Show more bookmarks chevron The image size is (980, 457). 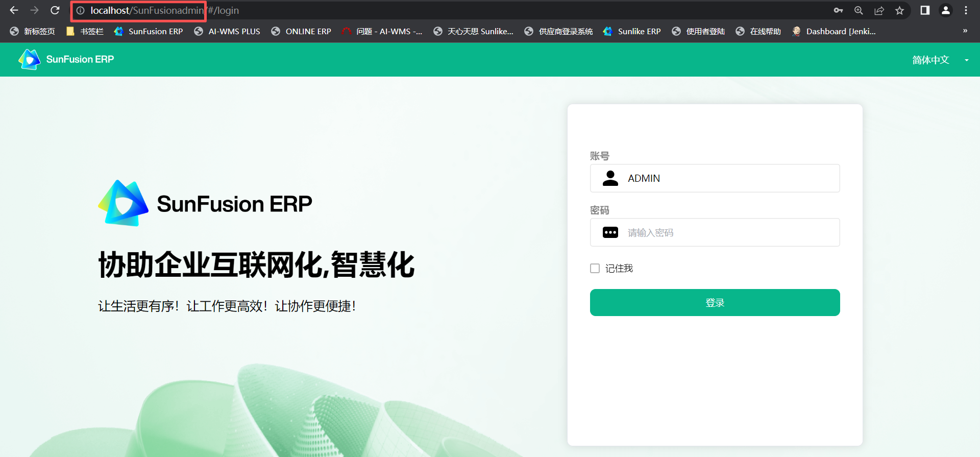point(965,31)
